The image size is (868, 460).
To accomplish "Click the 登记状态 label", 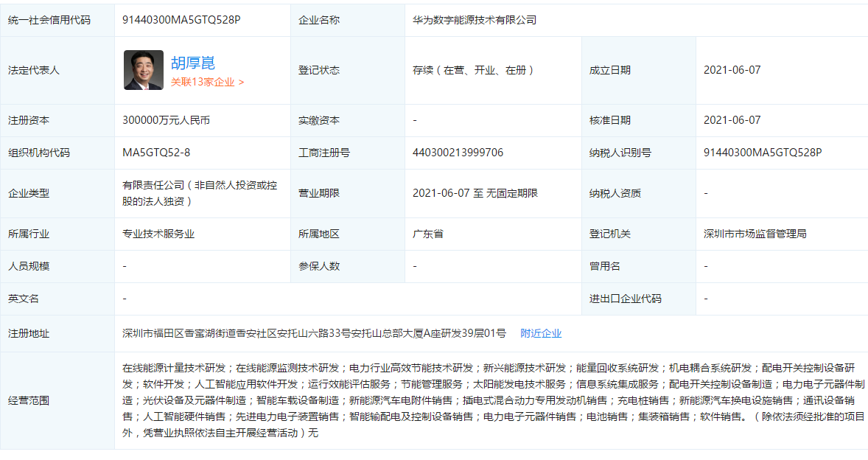I will pos(319,70).
